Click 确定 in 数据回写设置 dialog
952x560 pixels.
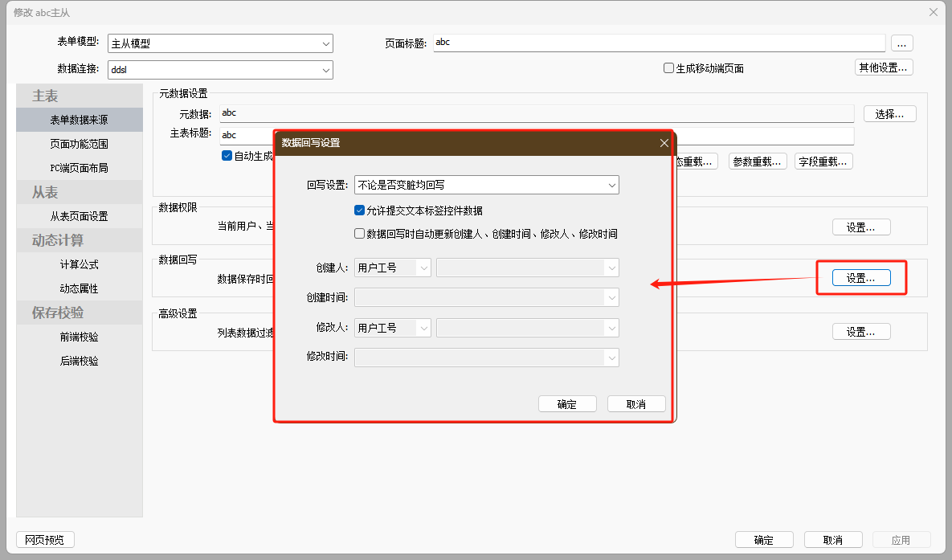pyautogui.click(x=567, y=404)
